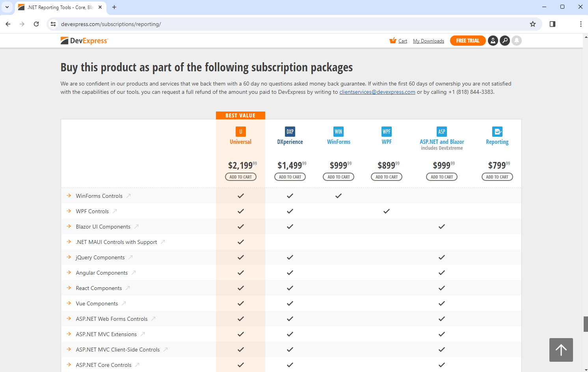Click the Reporting package envelope icon
The image size is (588, 372).
point(497,131)
